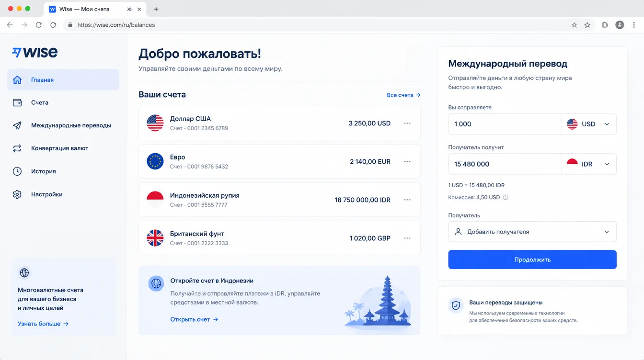Expand the IDR receiving currency dropdown
Viewport: 644px width, 360px height.
589,164
